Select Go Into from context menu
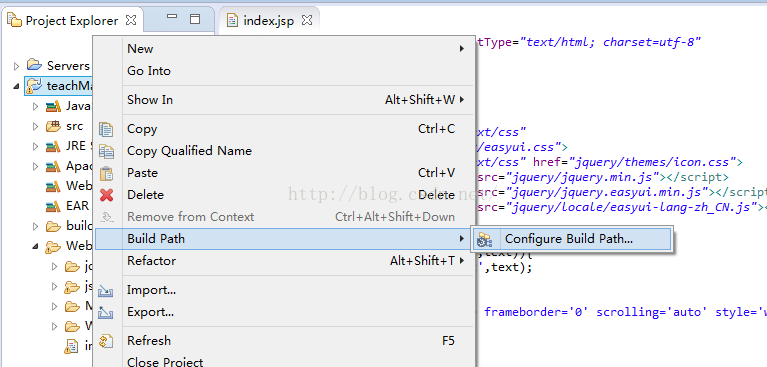The image size is (767, 367). tap(285, 71)
